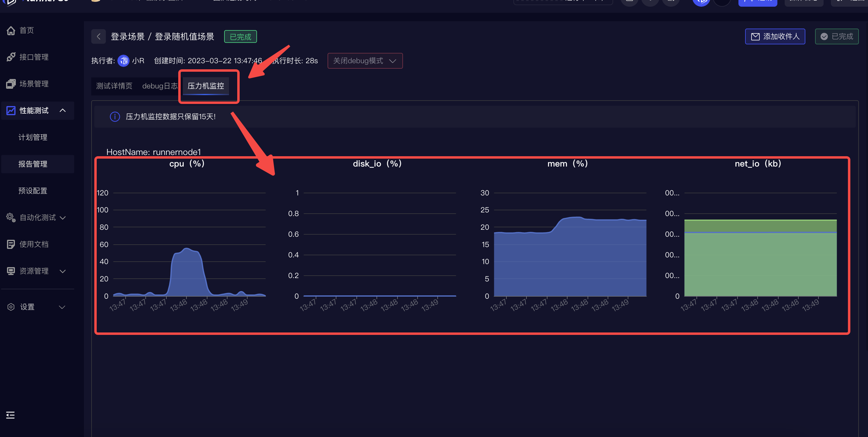Click the disk_io (%) chart title
This screenshot has width=868, height=437.
(x=377, y=164)
